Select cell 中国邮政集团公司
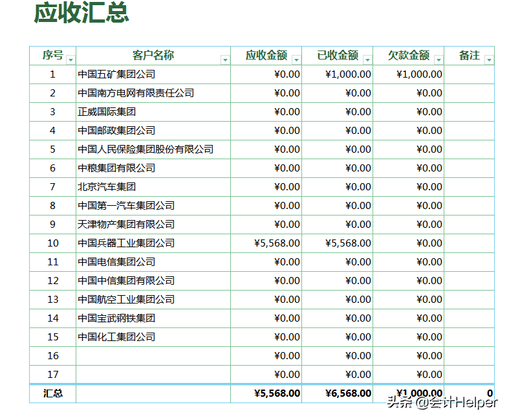509x420 pixels. (x=153, y=131)
